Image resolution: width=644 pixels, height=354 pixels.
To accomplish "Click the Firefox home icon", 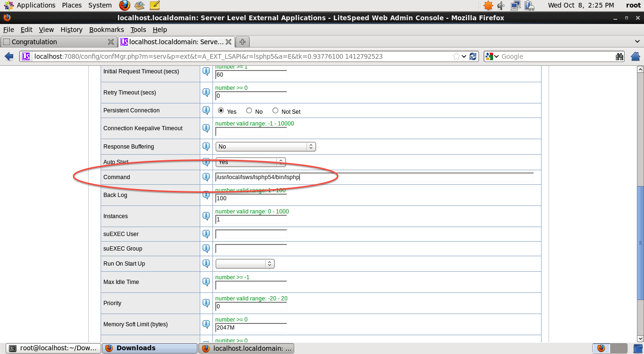I will [636, 56].
